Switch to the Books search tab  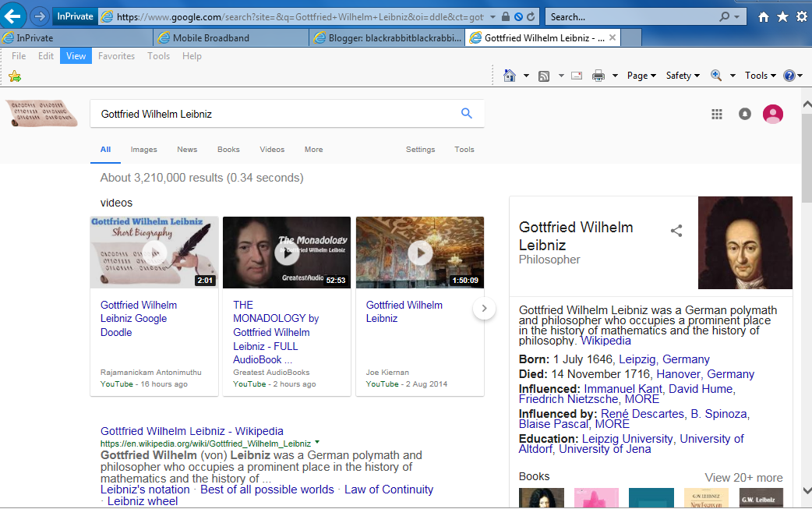tap(228, 149)
